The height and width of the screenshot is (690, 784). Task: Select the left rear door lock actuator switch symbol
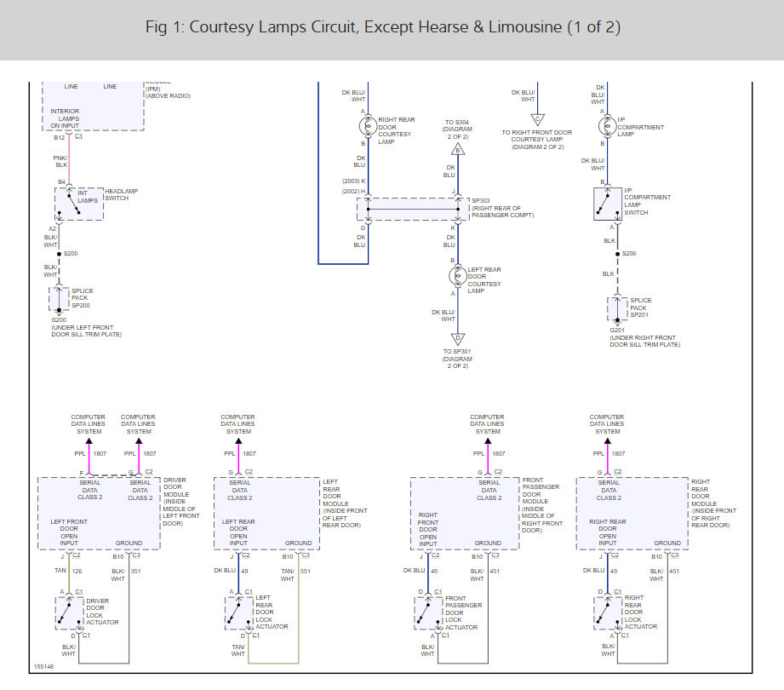tap(239, 613)
